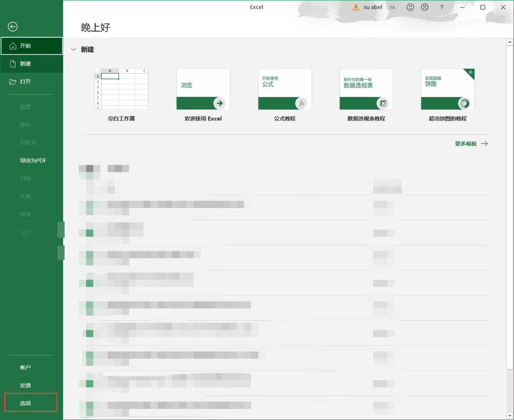Click the home icon beside 开始
514x420 pixels.
click(13, 46)
